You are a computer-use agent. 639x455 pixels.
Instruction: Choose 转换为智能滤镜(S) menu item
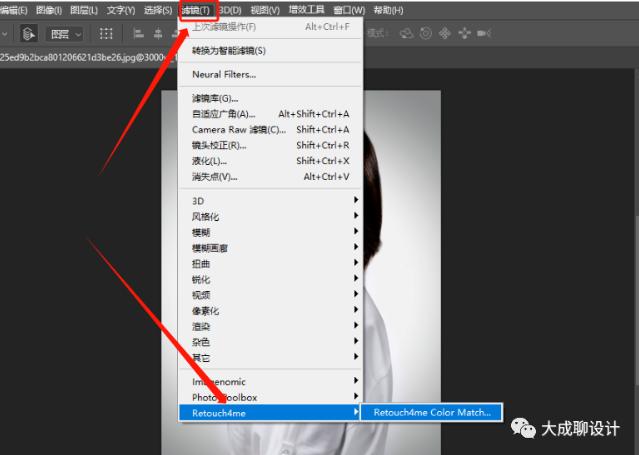click(271, 51)
